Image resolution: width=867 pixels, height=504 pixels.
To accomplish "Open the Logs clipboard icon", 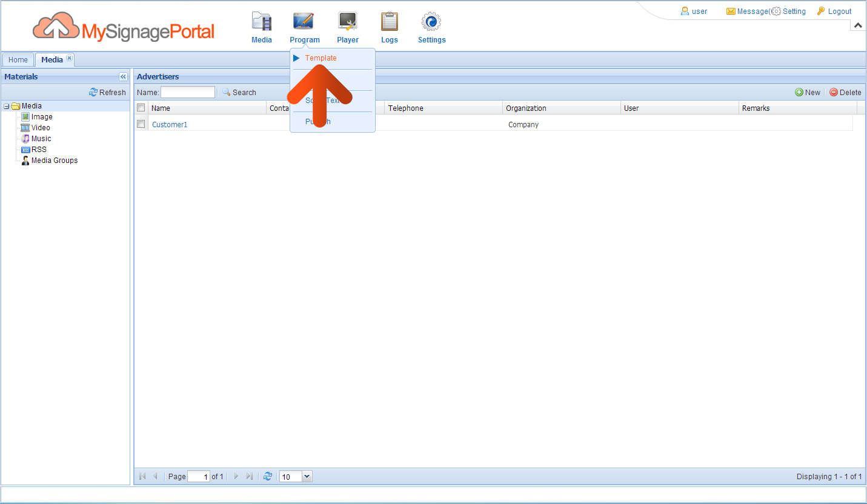I will (x=389, y=22).
